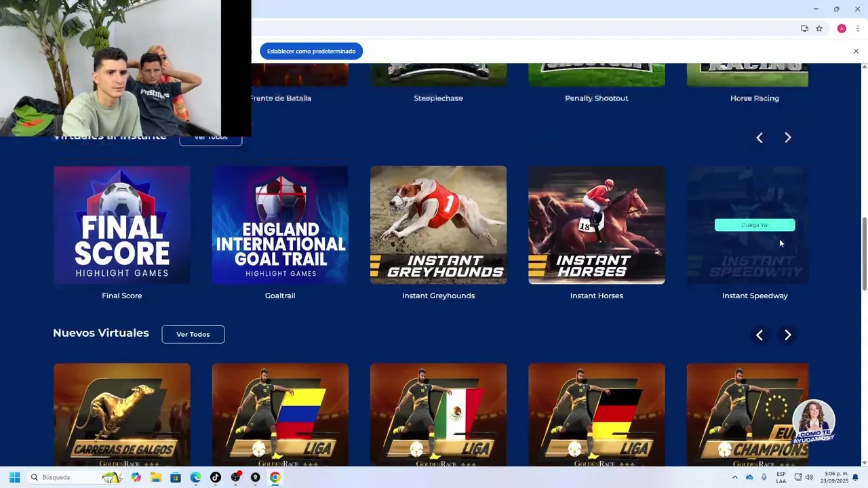This screenshot has width=868, height=488.
Task: Open OBS Studio from the taskbar
Action: coord(235,477)
